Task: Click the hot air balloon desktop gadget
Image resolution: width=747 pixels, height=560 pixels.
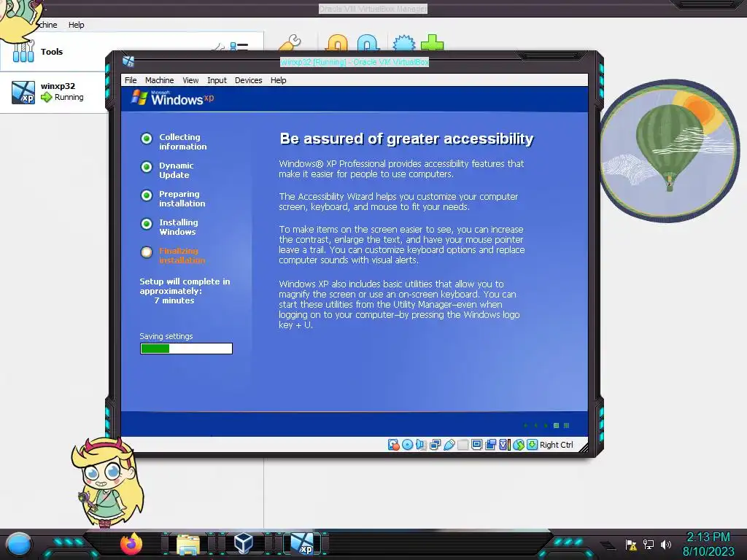Action: (670, 150)
